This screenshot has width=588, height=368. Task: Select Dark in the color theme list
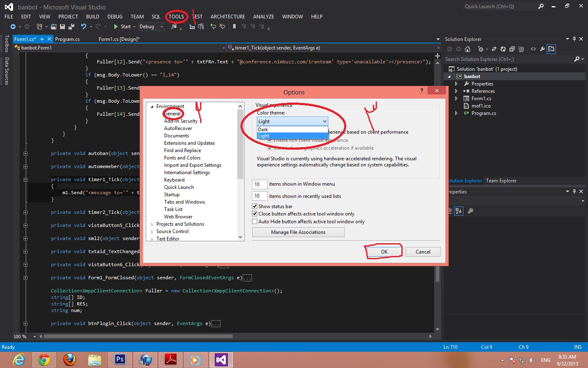[292, 130]
